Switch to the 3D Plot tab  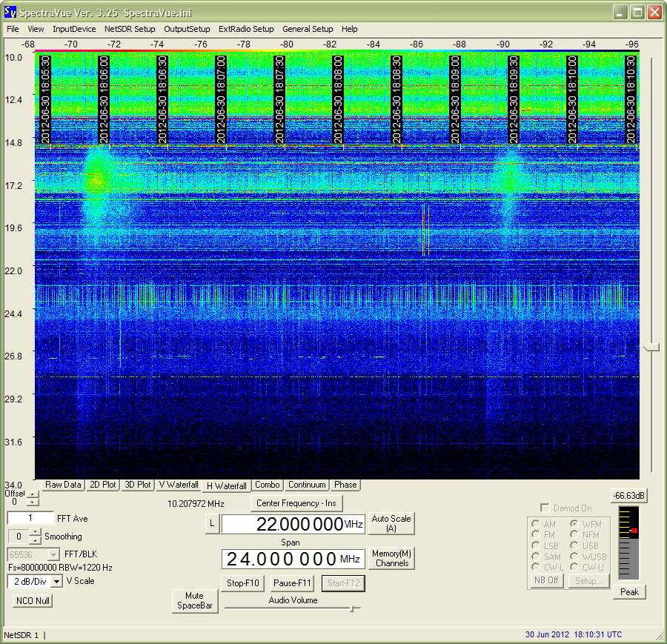pos(138,485)
